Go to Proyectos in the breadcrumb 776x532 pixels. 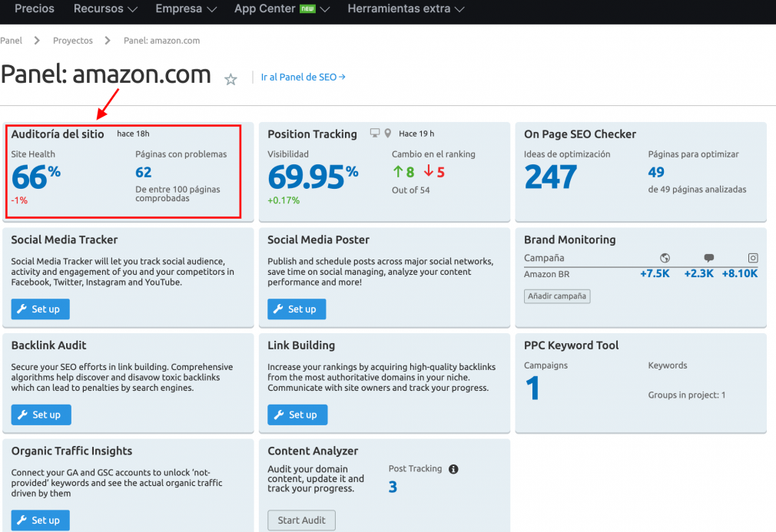tap(73, 41)
